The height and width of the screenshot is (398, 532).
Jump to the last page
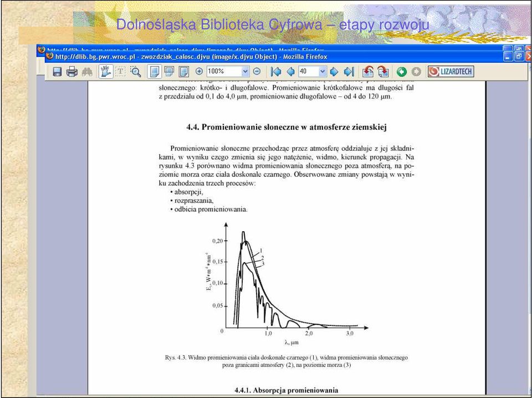pyautogui.click(x=349, y=72)
